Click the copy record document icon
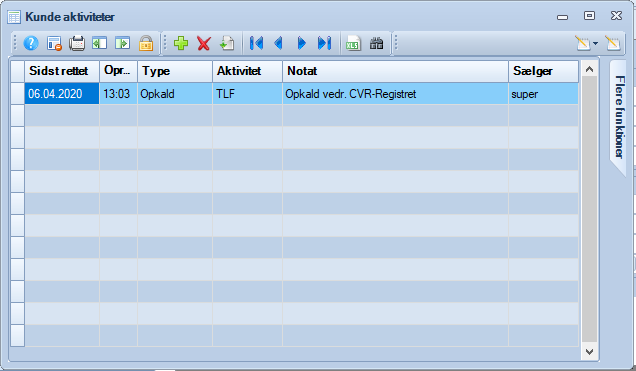Image resolution: width=636 pixels, height=371 pixels. click(227, 43)
